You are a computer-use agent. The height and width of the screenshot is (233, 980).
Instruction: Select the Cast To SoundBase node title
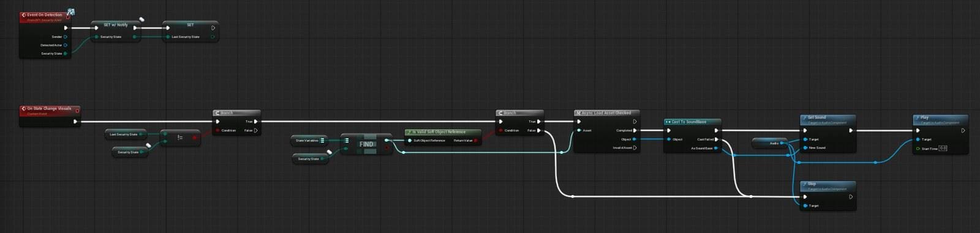tap(689, 122)
